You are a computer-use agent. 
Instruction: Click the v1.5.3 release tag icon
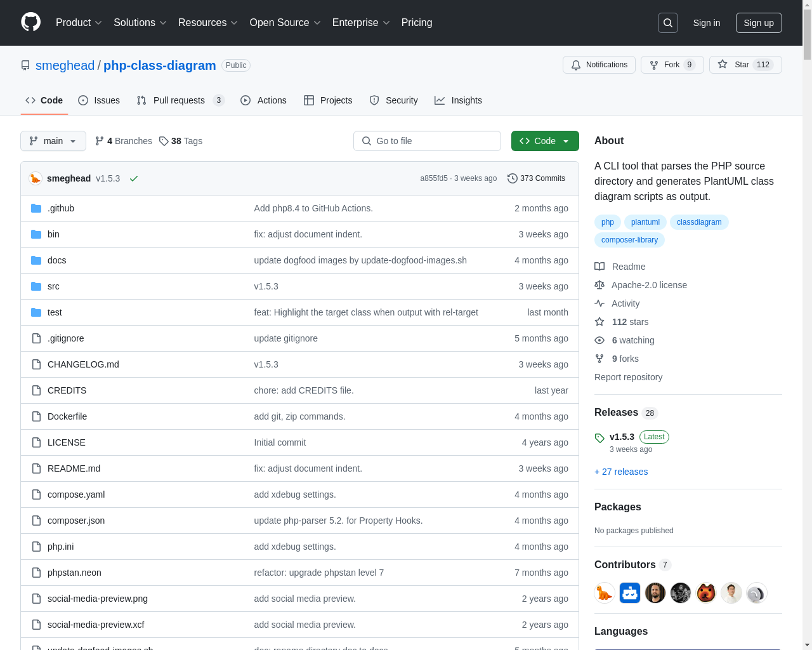pos(599,438)
